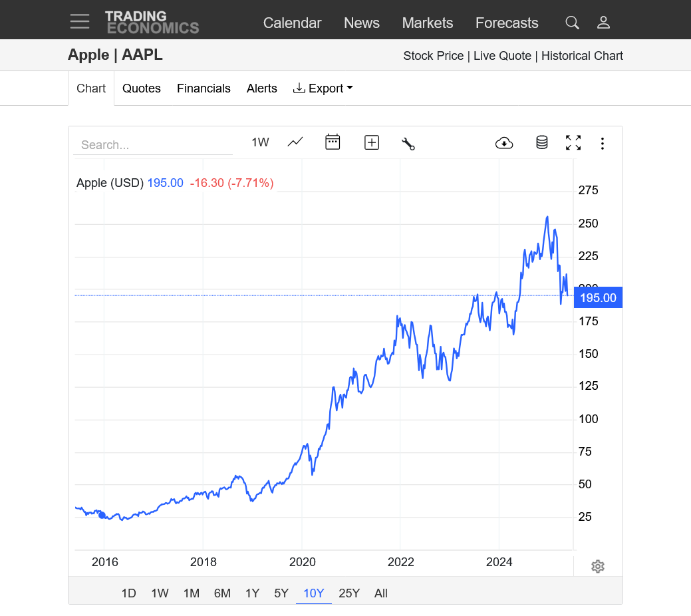Focus the chart Search field
This screenshot has width=691, height=616.
pyautogui.click(x=153, y=144)
